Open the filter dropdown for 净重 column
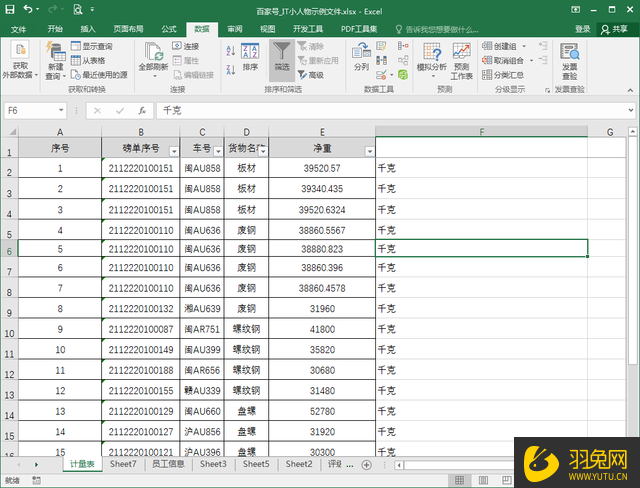The width and height of the screenshot is (640, 488). 370,151
